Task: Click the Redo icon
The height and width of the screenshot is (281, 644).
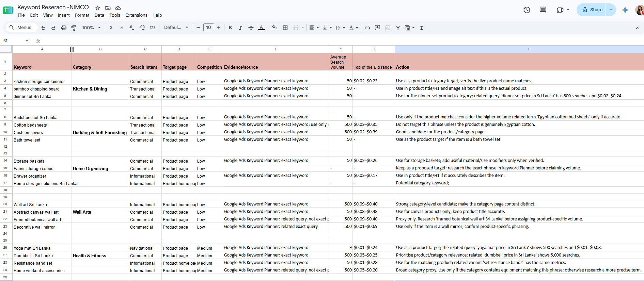Action: pyautogui.click(x=53, y=28)
